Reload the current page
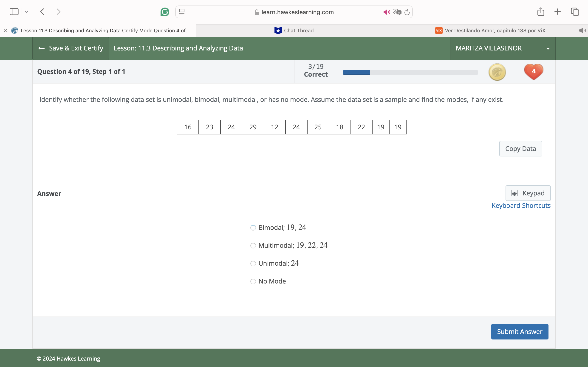The image size is (588, 367). 407,12
